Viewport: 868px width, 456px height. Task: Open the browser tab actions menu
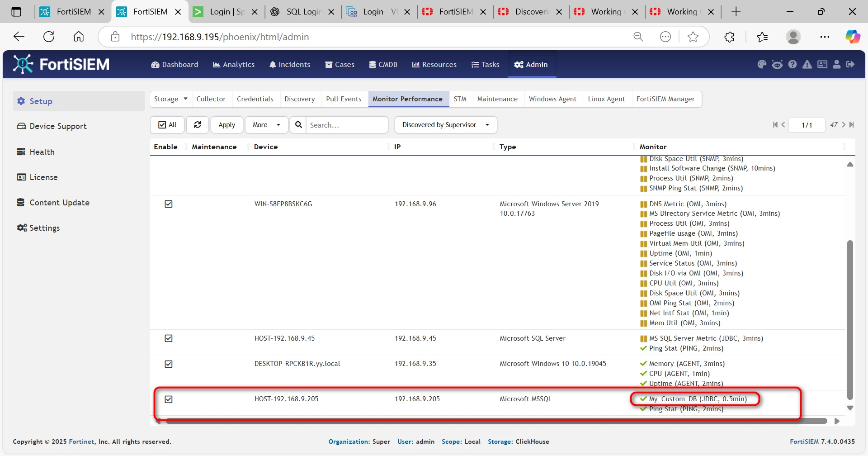click(x=16, y=12)
